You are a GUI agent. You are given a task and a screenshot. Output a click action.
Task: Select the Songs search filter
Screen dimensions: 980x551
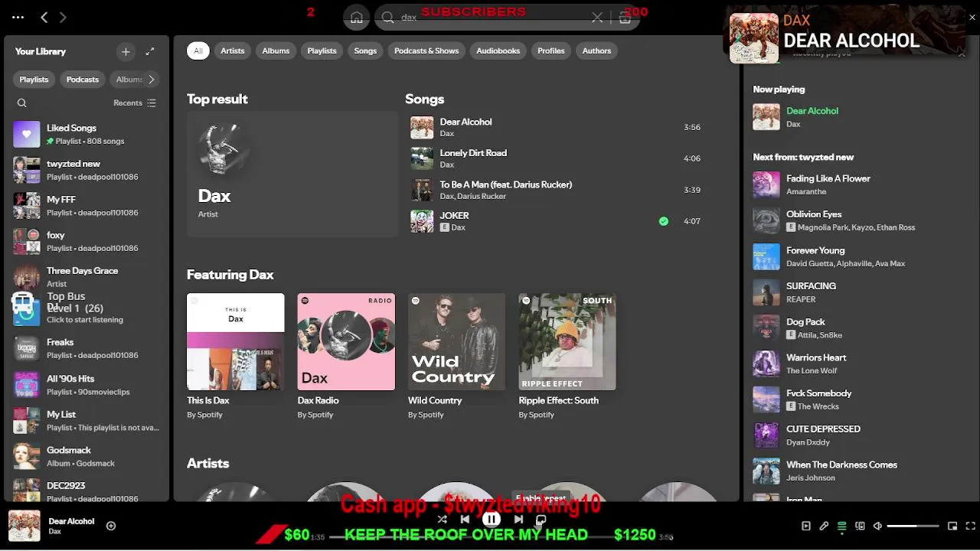coord(365,51)
